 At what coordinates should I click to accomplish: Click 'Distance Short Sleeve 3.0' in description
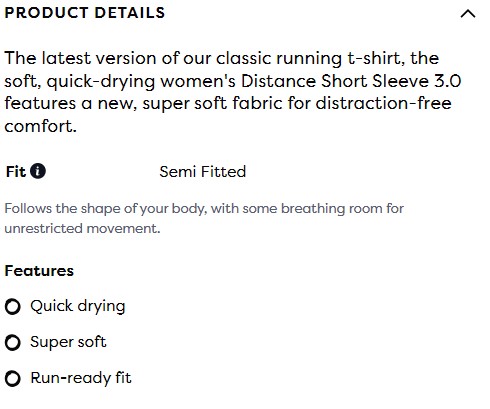[x=351, y=81]
